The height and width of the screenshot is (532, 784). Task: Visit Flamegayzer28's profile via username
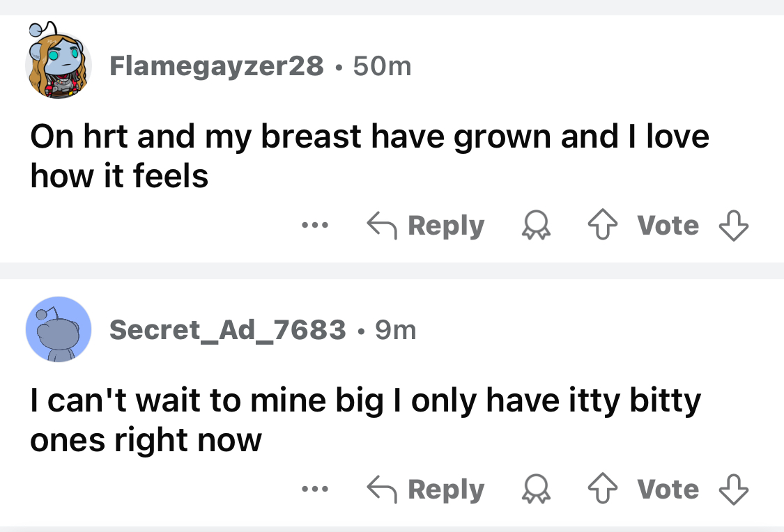tap(216, 66)
